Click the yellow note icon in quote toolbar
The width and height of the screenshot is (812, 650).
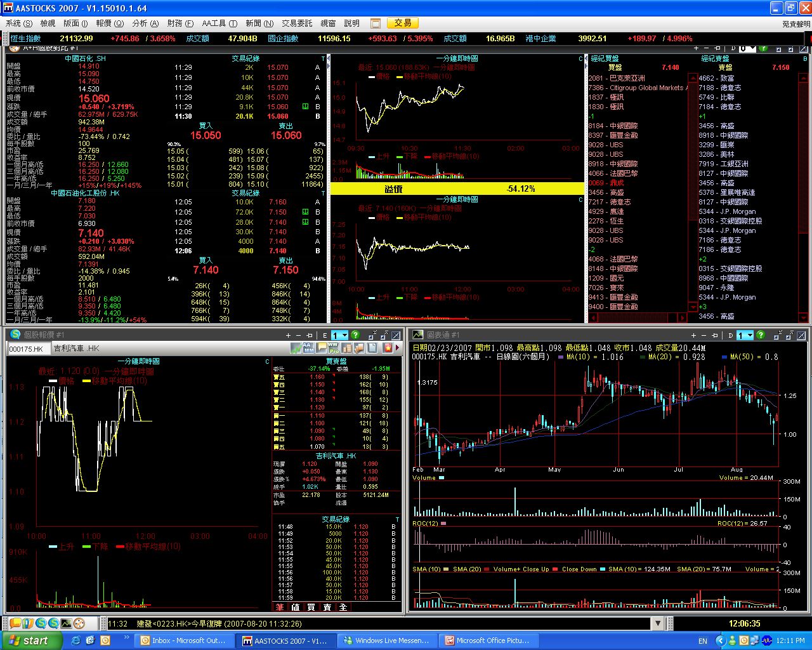(321, 348)
